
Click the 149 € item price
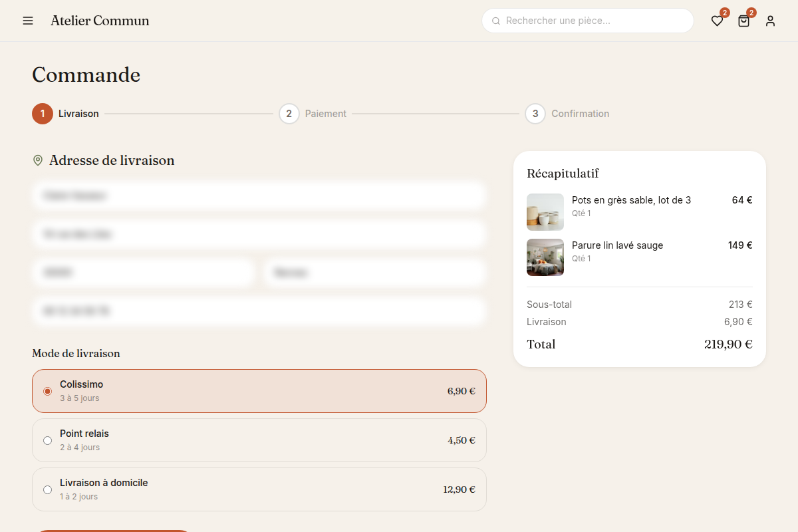[x=740, y=245]
